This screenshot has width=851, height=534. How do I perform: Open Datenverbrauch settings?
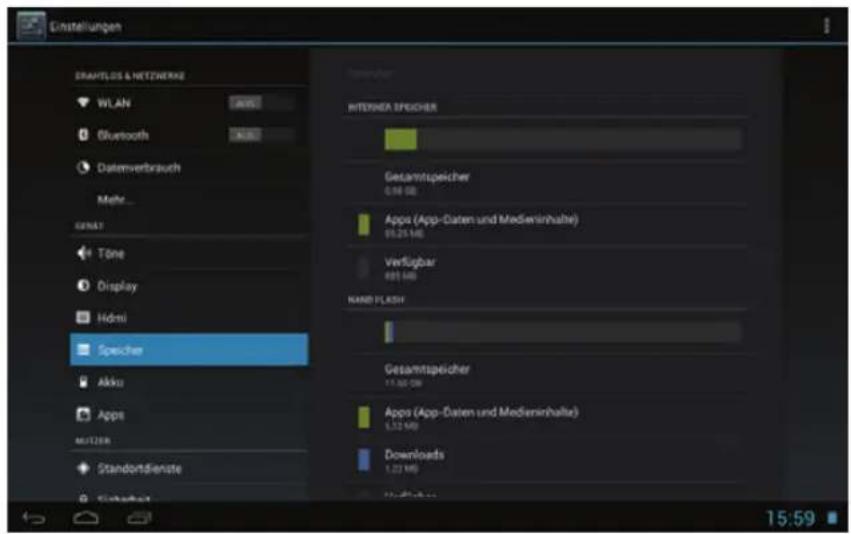189,167
